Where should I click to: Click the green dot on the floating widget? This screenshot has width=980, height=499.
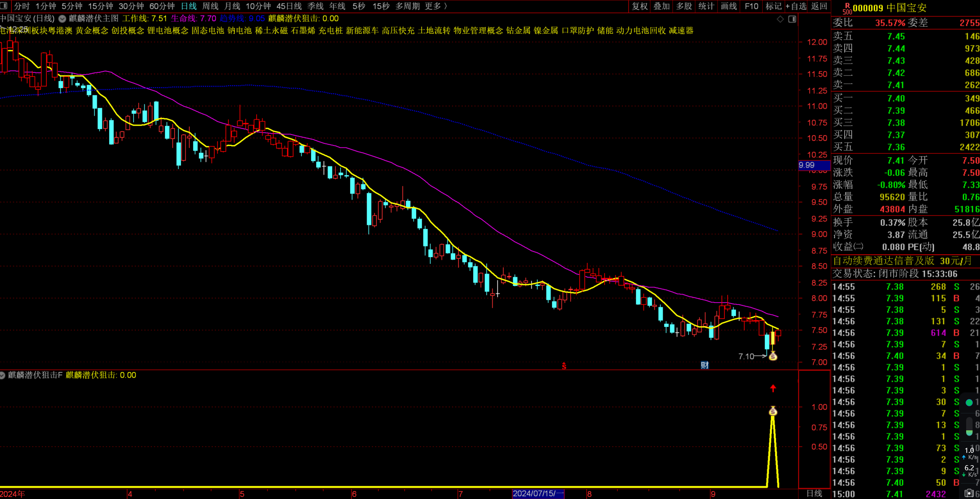tap(969, 403)
